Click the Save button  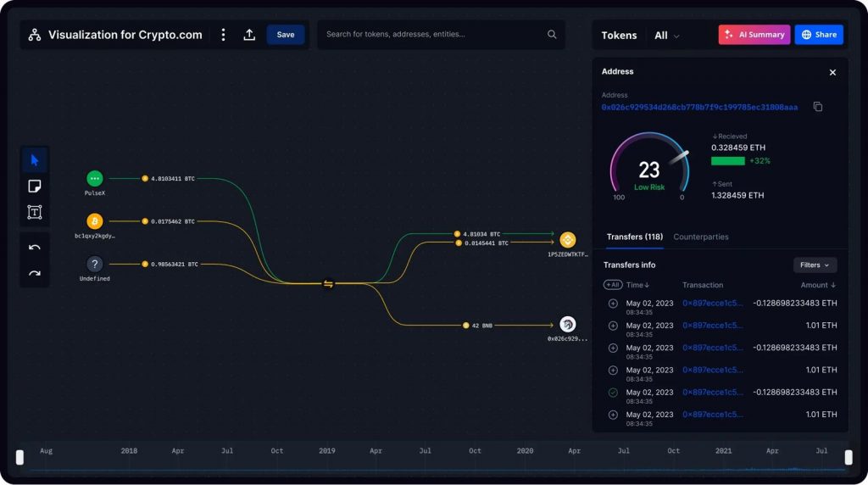tap(286, 35)
